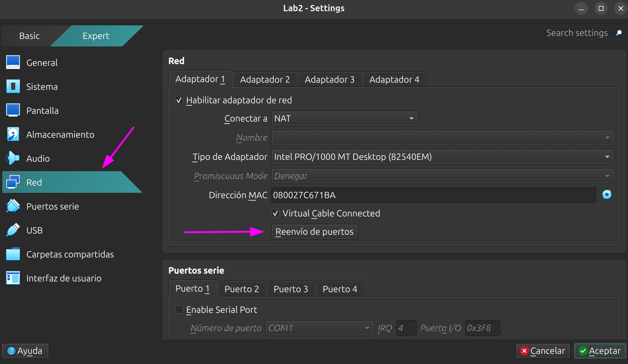Click the Aceptar button
628x364 pixels.
pyautogui.click(x=600, y=351)
